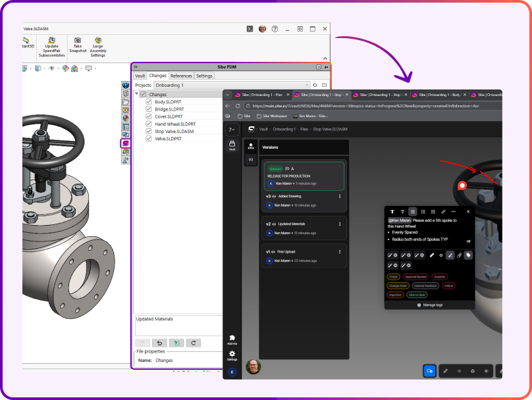Open the workspace switcher 7 dropdown
532x400 pixels.
232,130
